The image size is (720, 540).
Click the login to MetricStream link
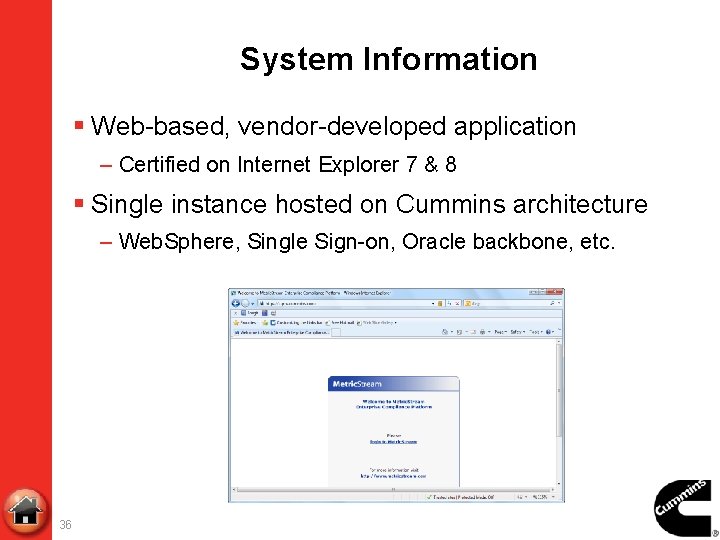394,442
